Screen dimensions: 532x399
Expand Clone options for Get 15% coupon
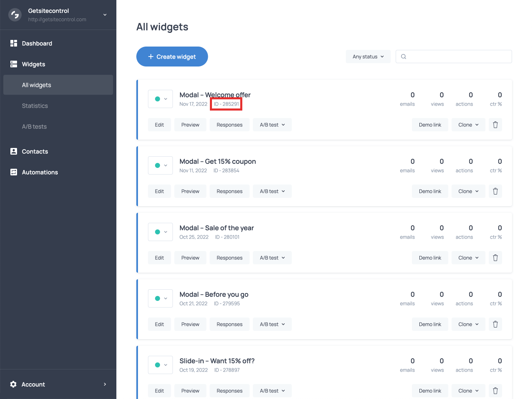(x=468, y=191)
